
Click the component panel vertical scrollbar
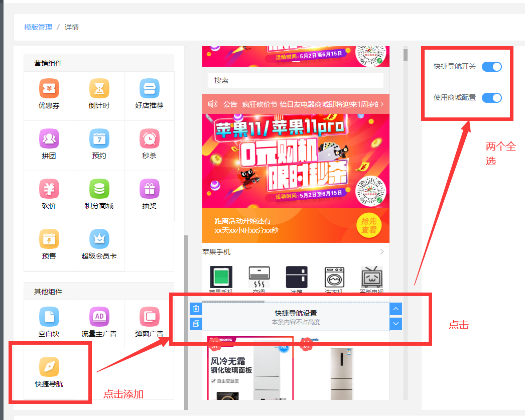(186, 322)
